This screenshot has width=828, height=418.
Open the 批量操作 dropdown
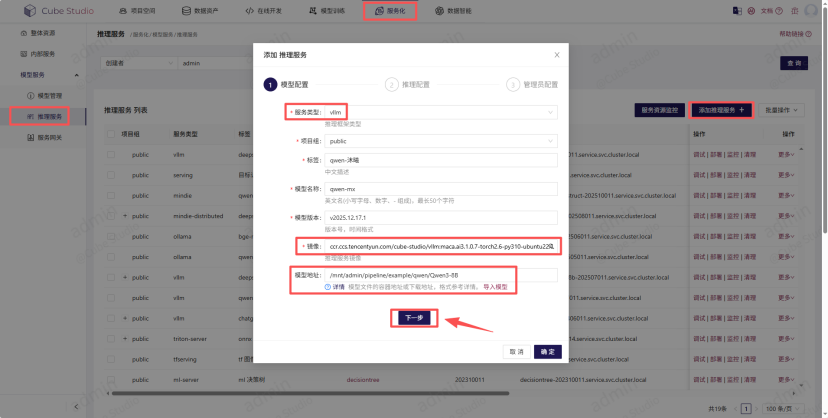(782, 110)
